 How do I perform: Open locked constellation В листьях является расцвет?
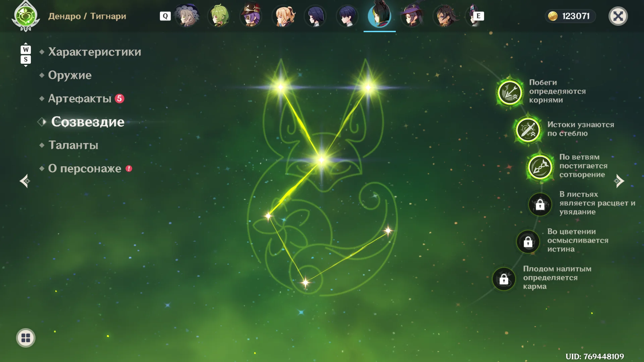[540, 204]
